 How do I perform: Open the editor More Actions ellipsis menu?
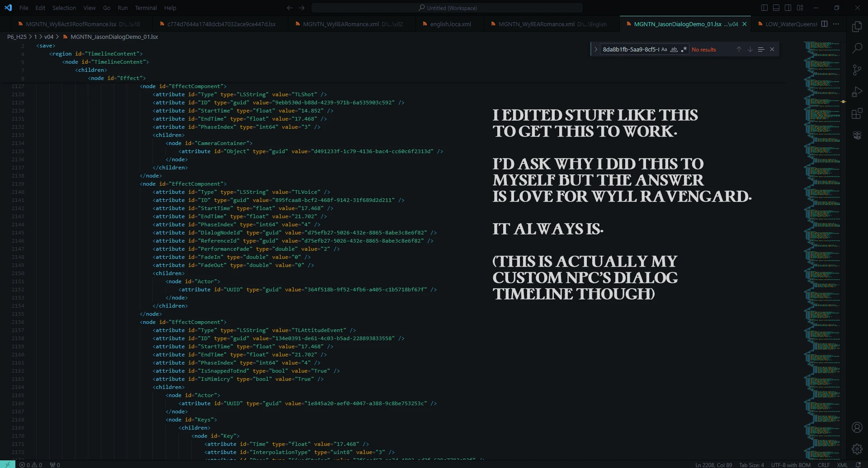(836, 24)
